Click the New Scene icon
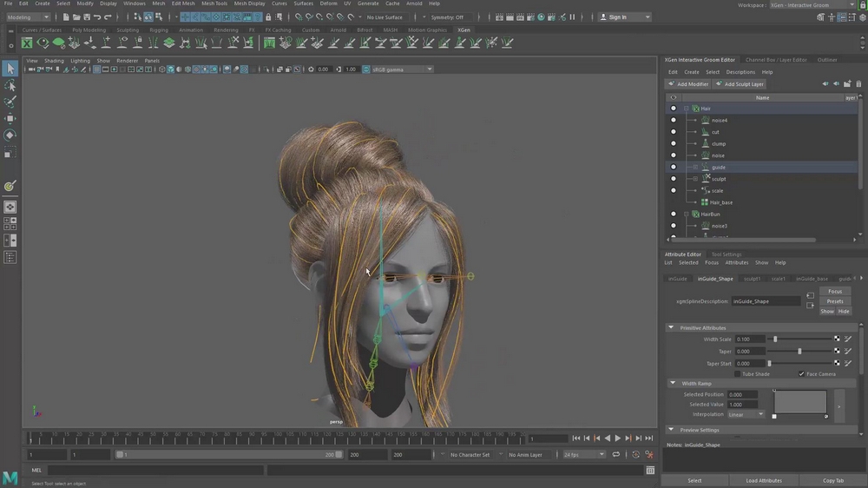The image size is (868, 488). 66,17
